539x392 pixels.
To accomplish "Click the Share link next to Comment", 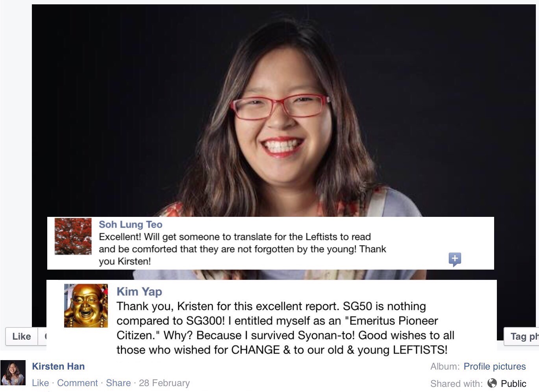I will point(118,383).
